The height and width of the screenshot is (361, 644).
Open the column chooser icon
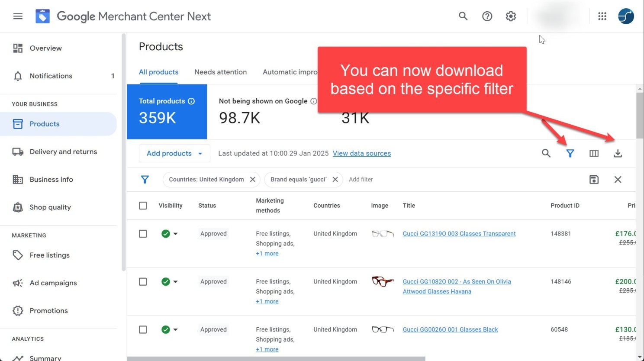[594, 153]
